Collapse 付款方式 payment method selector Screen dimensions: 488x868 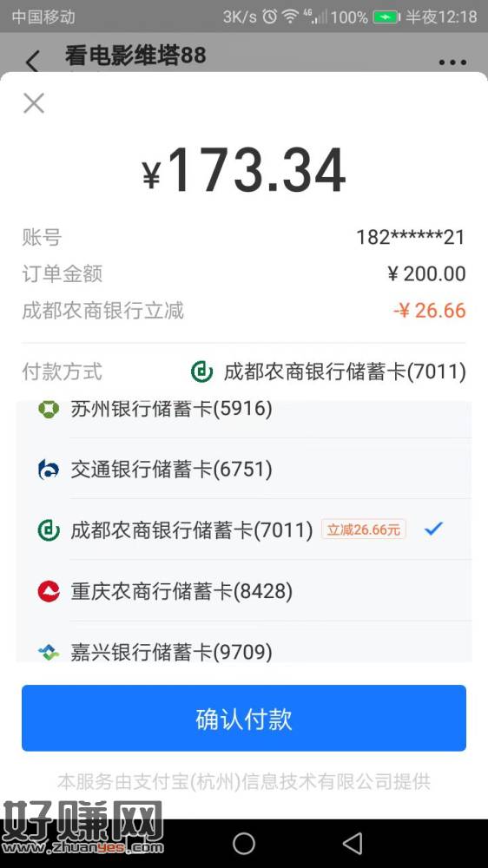point(244,372)
